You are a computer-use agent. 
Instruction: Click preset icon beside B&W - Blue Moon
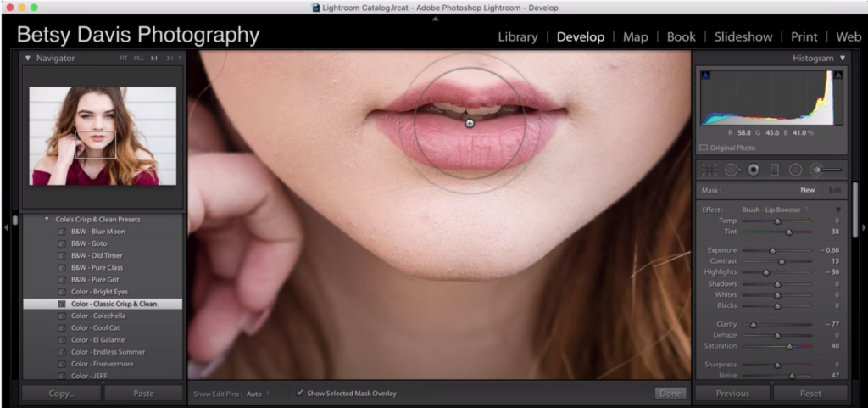(x=62, y=232)
